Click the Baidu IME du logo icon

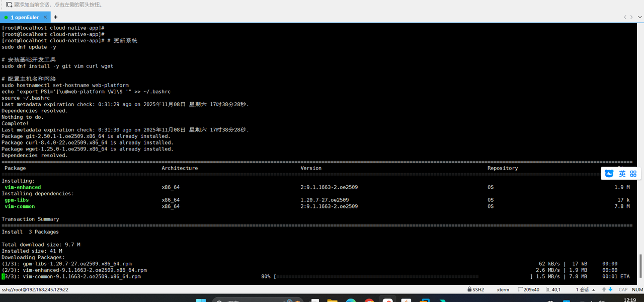[609, 174]
